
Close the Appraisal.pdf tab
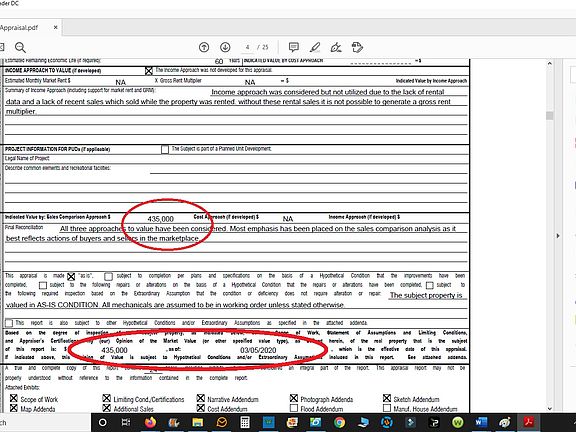click(55, 27)
